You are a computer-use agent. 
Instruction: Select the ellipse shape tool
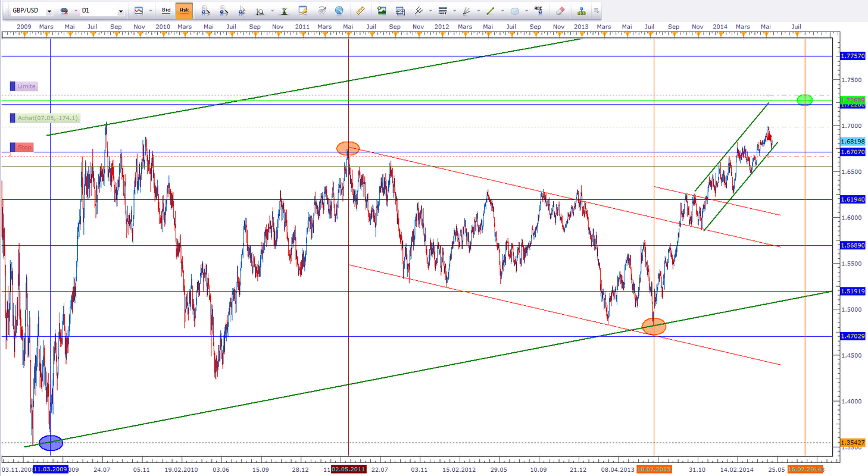[x=514, y=11]
